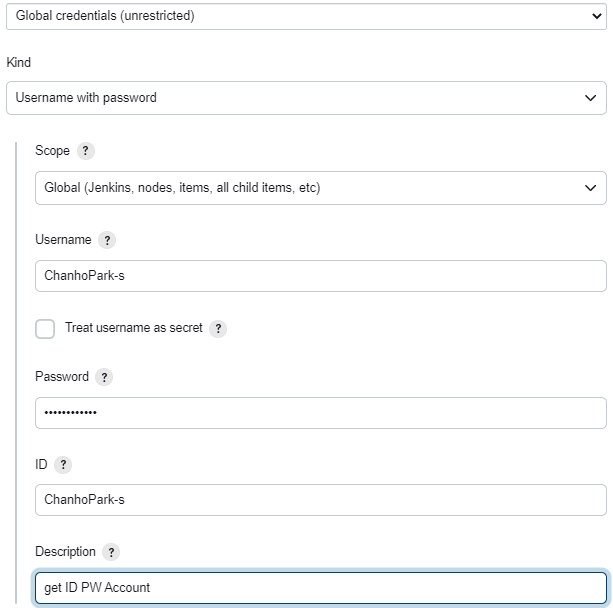Expand the Scope dropdown set to Global
613x608 pixels.
click(x=321, y=188)
